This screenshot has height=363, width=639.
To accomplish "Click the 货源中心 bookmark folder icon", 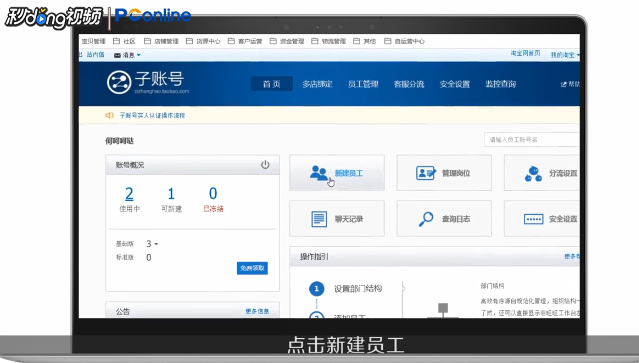I will (189, 41).
